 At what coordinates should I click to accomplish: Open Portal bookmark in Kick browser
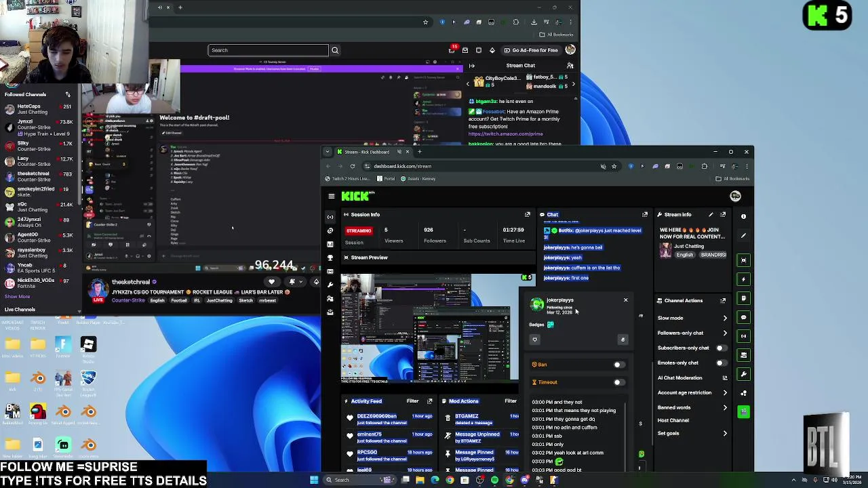click(386, 178)
